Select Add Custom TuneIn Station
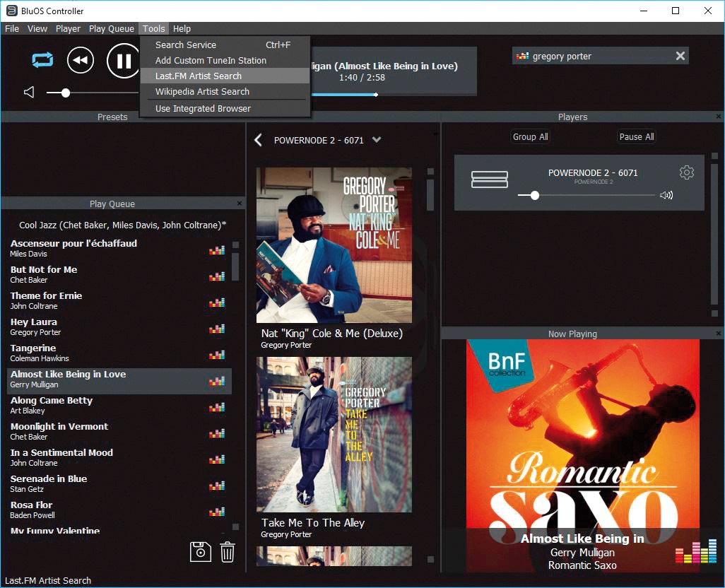 tap(225, 61)
